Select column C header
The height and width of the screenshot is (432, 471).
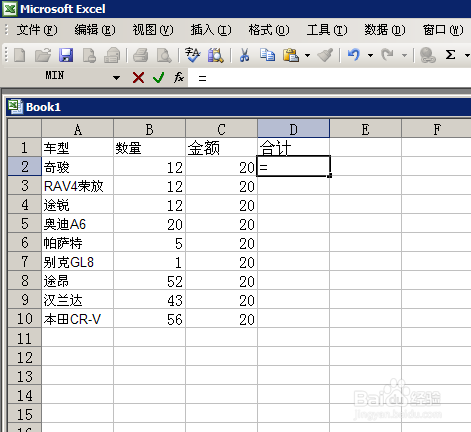(221, 129)
